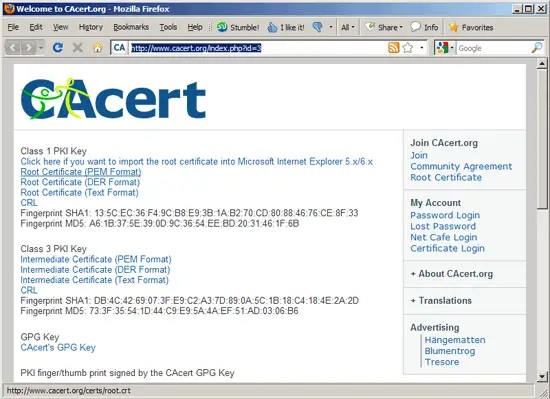550x399 pixels.
Task: Open CAcert's GPG Key link
Action: (58, 347)
